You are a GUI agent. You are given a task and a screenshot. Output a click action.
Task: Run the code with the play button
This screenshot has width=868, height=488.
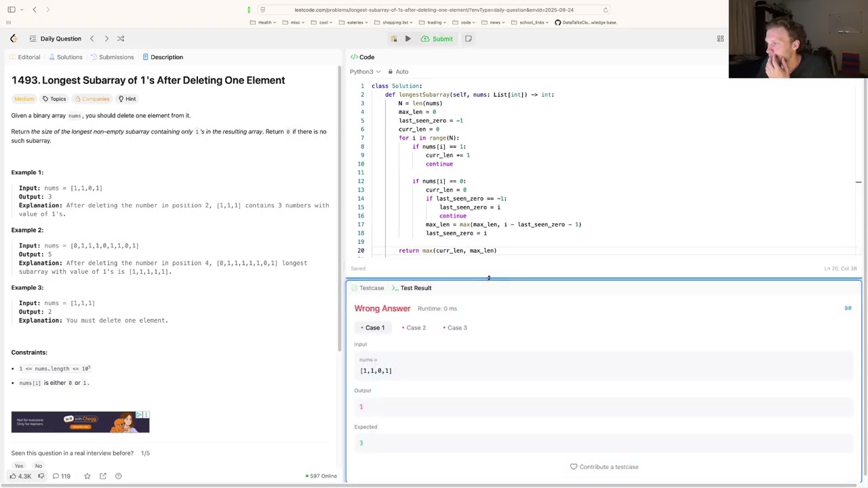tap(408, 39)
